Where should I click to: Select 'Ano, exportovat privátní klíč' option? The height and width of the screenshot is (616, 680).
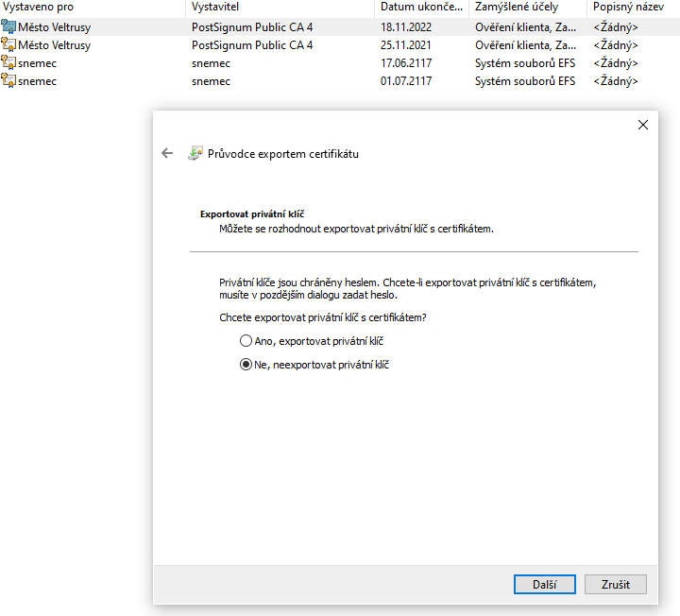pyautogui.click(x=246, y=341)
